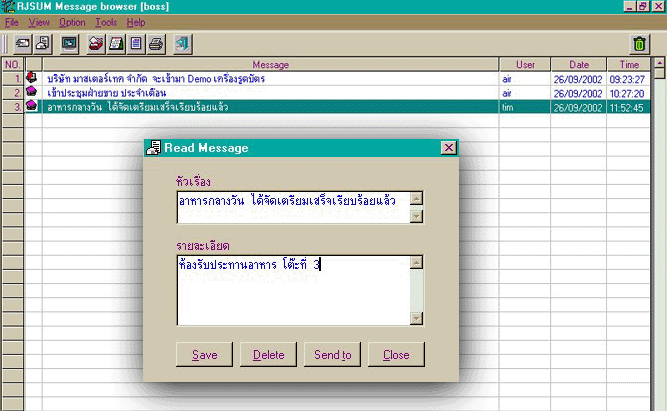The height and width of the screenshot is (411, 667).
Task: Click the Time column header
Action: click(x=629, y=65)
